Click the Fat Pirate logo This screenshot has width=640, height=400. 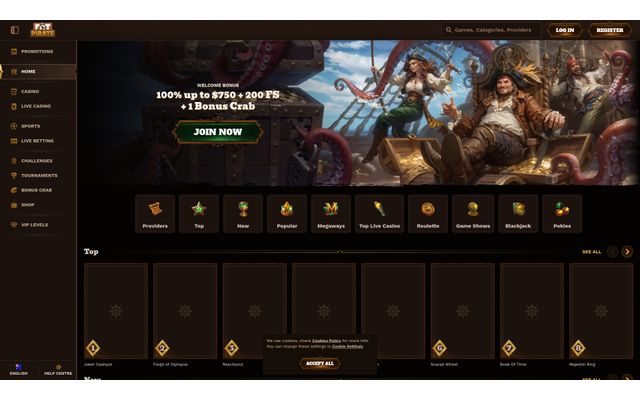(43, 30)
